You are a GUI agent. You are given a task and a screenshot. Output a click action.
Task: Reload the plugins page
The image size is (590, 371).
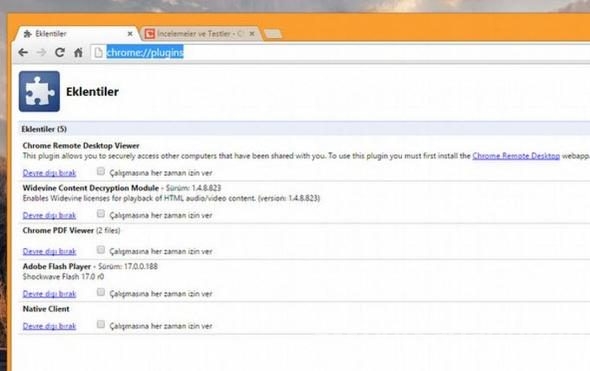59,52
